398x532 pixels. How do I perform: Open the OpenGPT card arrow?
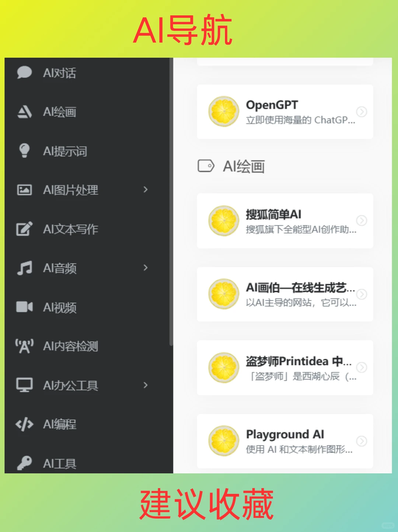pyautogui.click(x=361, y=112)
